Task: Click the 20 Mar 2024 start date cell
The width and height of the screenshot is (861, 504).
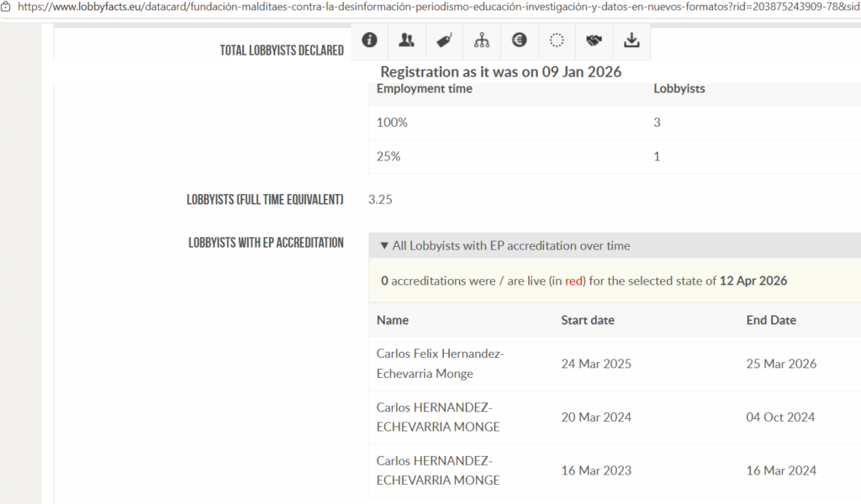Action: (596, 417)
